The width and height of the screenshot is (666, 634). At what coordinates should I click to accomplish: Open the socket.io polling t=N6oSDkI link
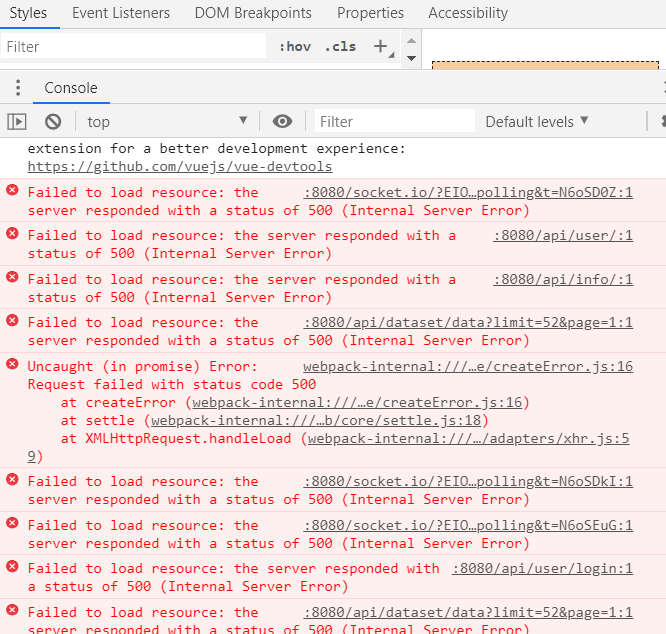468,481
